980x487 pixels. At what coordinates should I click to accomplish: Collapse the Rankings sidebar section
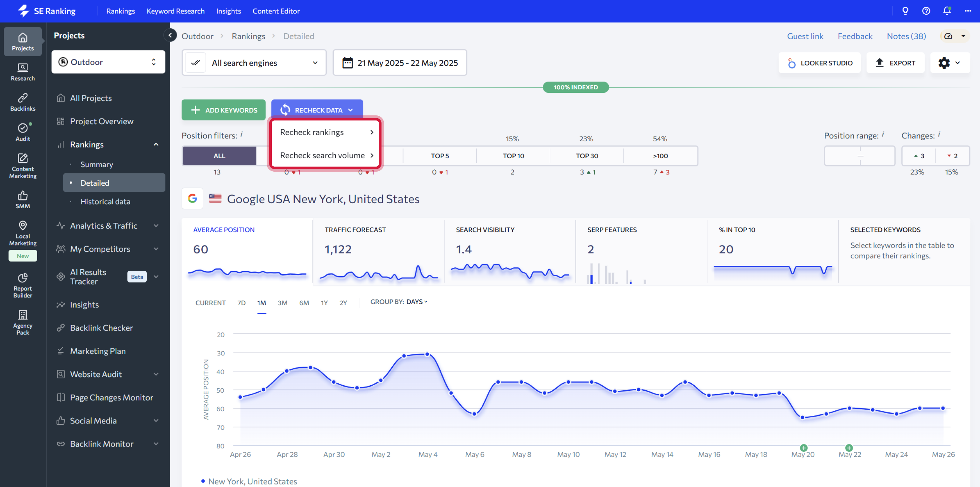coord(156,144)
